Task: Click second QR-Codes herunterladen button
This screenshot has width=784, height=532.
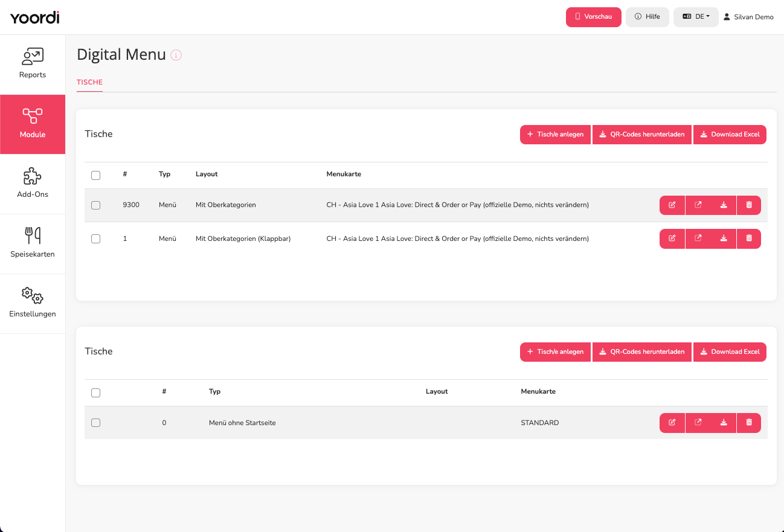Action: tap(642, 351)
